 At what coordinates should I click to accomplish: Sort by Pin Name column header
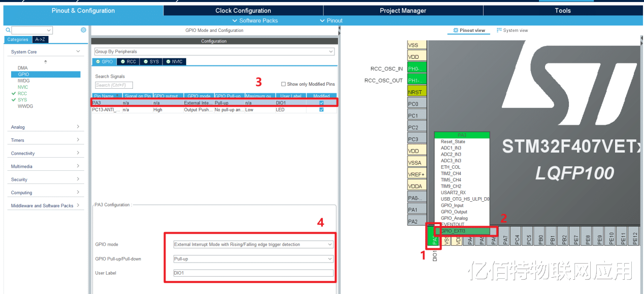[107, 96]
